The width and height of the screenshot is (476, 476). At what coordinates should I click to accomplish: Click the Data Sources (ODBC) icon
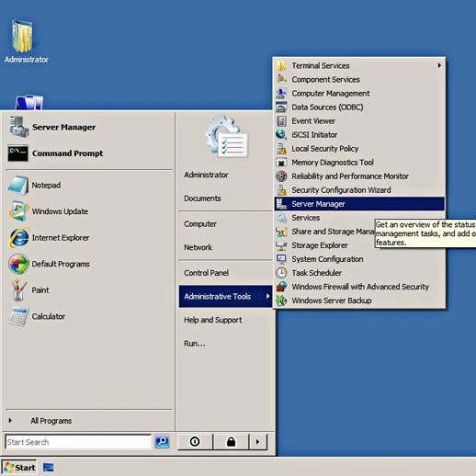(x=281, y=107)
